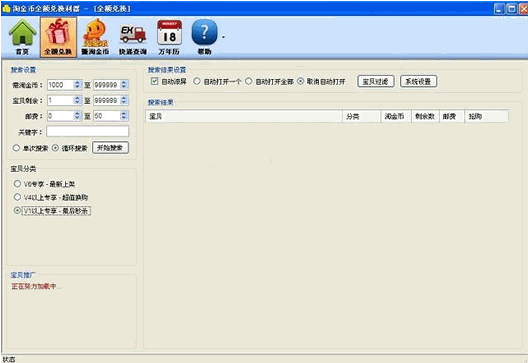Increase the 宝贝剩余 maximum spinner value
Screen dimensions: 528x363
coord(124,98)
